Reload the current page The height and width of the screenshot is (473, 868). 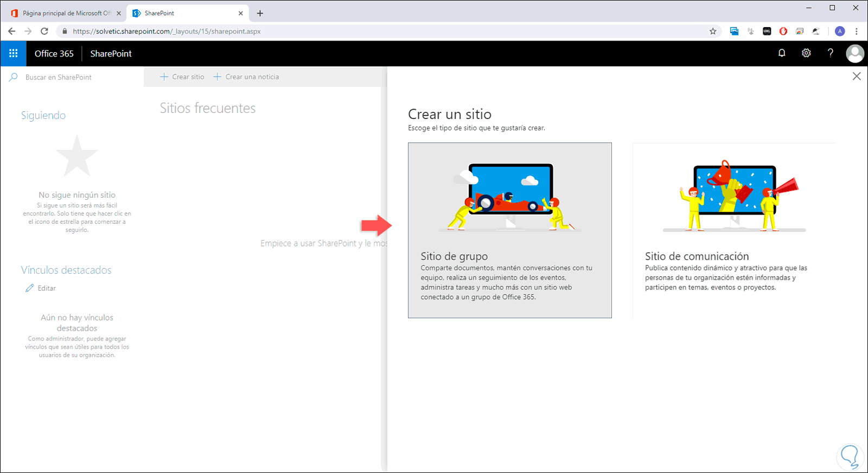click(x=44, y=31)
